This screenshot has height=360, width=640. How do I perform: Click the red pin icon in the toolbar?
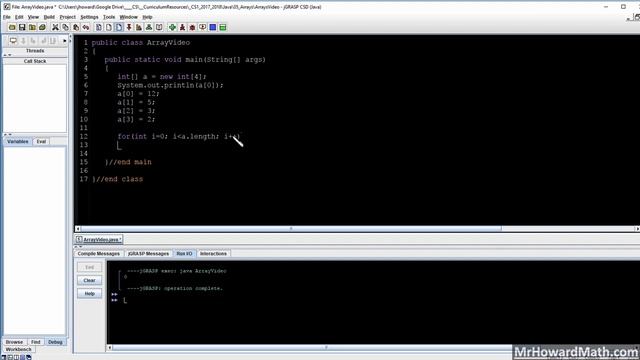tap(129, 27)
